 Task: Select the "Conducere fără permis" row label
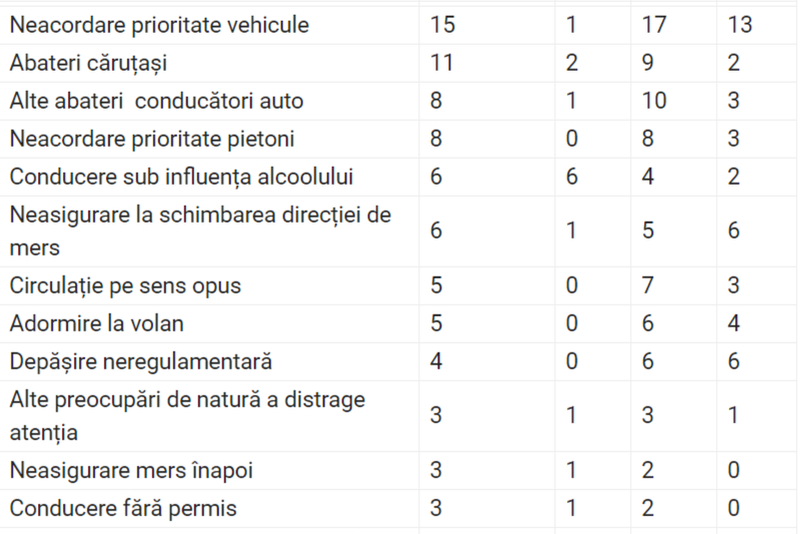point(123,508)
